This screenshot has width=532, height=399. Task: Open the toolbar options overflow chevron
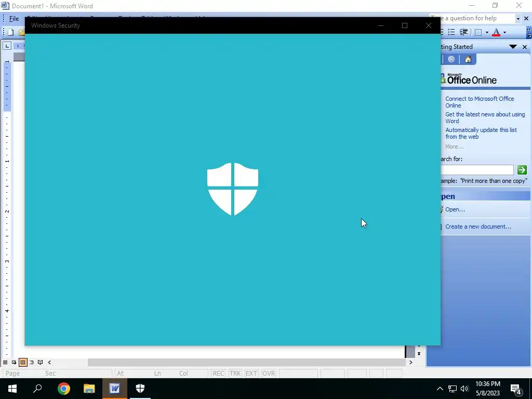click(529, 32)
